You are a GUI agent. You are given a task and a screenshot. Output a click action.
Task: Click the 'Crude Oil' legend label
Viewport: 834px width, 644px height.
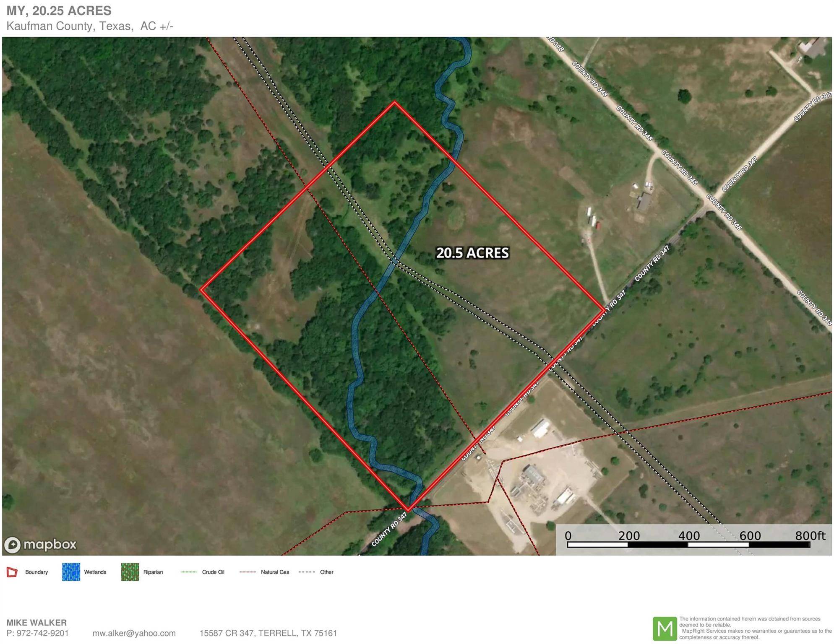tap(213, 572)
